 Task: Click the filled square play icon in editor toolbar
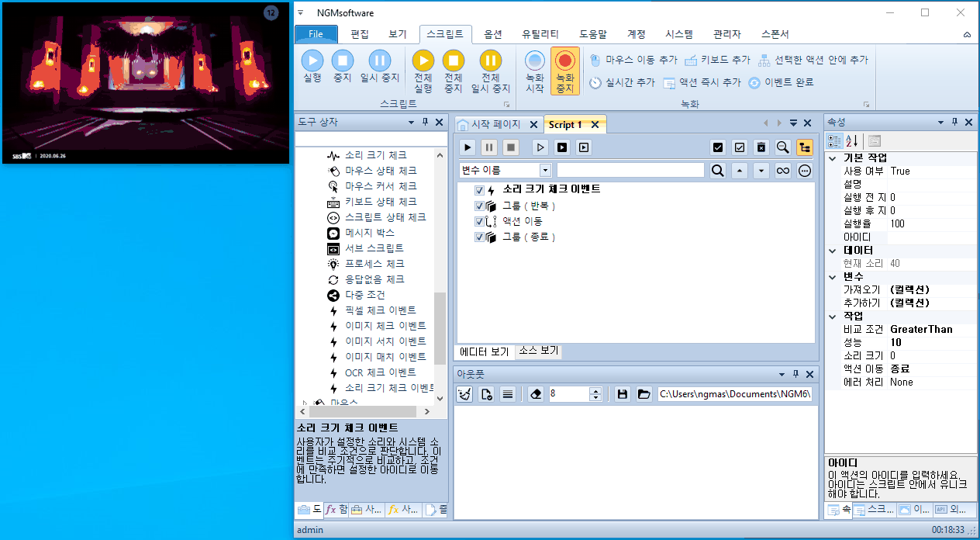562,147
